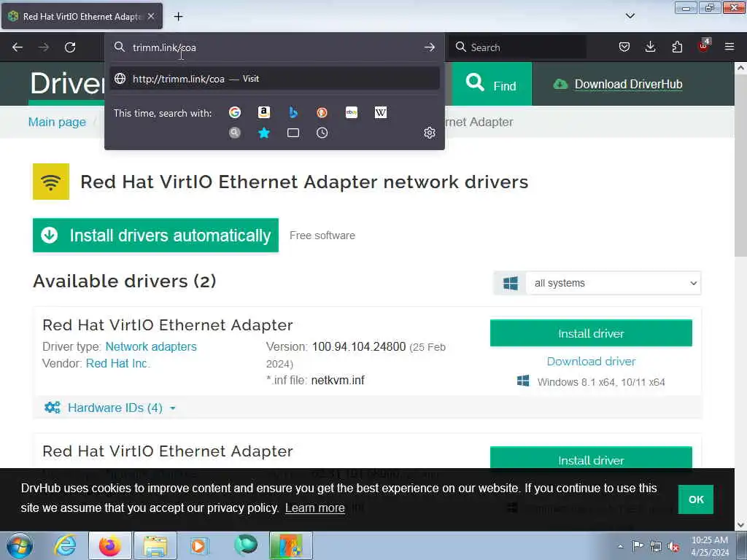The width and height of the screenshot is (747, 560).
Task: Open the Windows Start menu
Action: (x=20, y=545)
